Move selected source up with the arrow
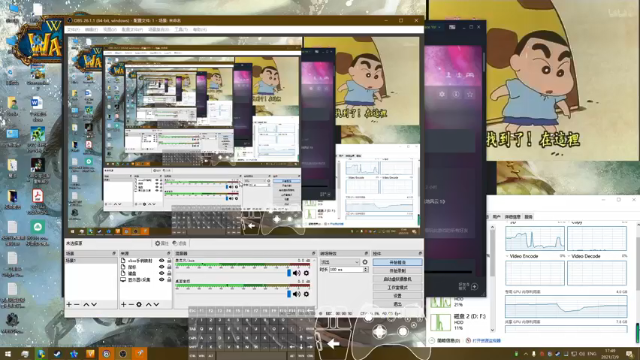The image size is (640, 360). coord(149,304)
